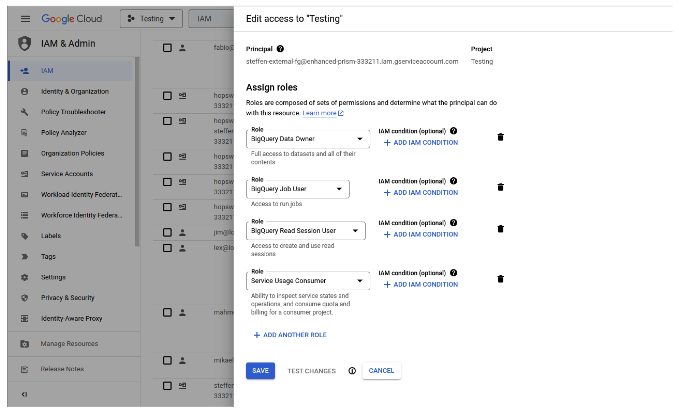
Task: Click Add Another Role link
Action: coord(290,335)
